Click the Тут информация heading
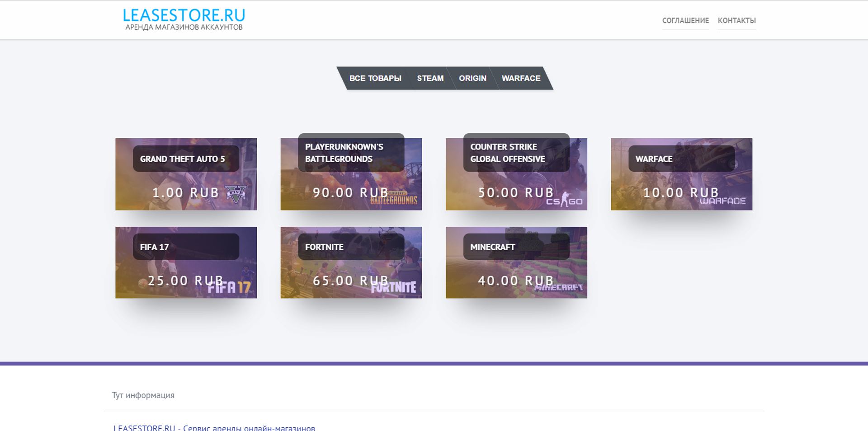868x431 pixels. tap(143, 395)
